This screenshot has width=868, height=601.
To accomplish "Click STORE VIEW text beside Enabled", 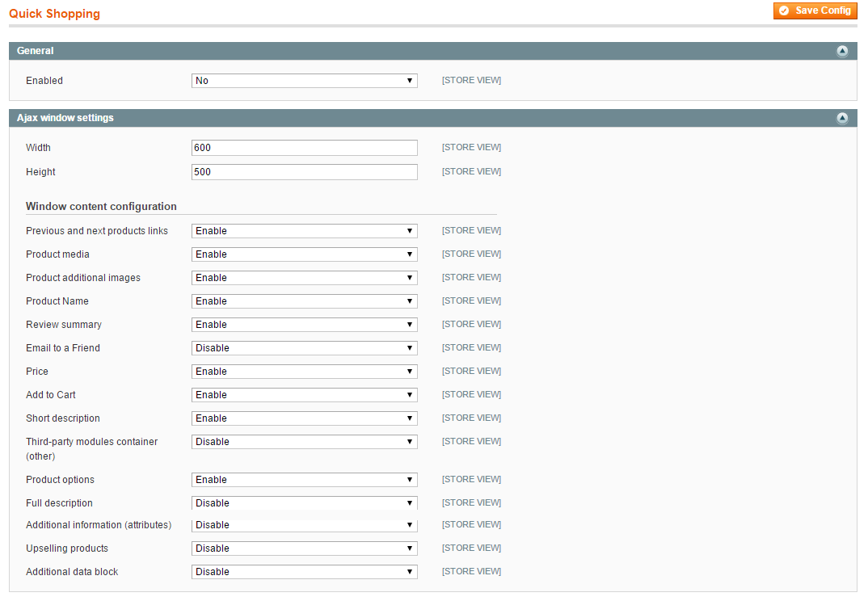I will point(472,81).
